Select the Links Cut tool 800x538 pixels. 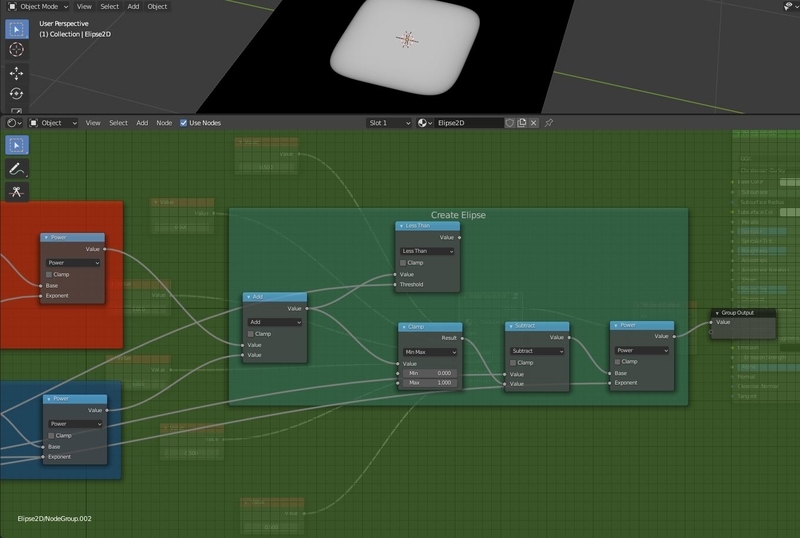pyautogui.click(x=17, y=192)
